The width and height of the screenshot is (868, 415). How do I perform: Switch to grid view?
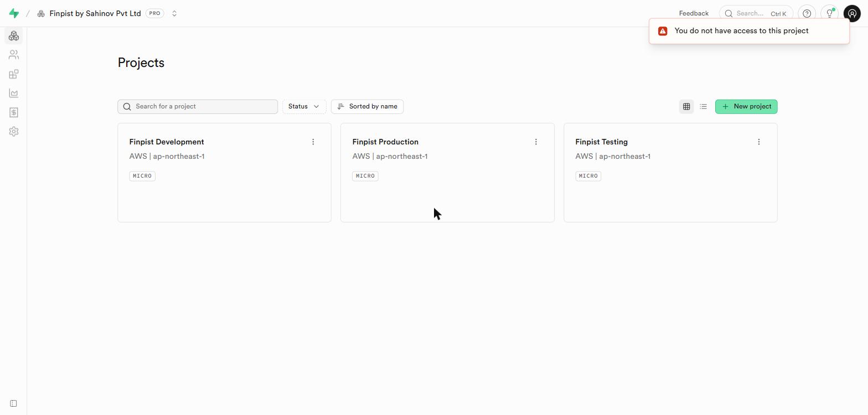686,106
